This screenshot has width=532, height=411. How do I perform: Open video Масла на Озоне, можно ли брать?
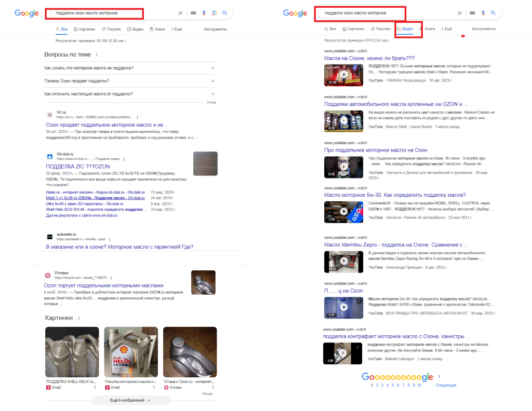(369, 58)
